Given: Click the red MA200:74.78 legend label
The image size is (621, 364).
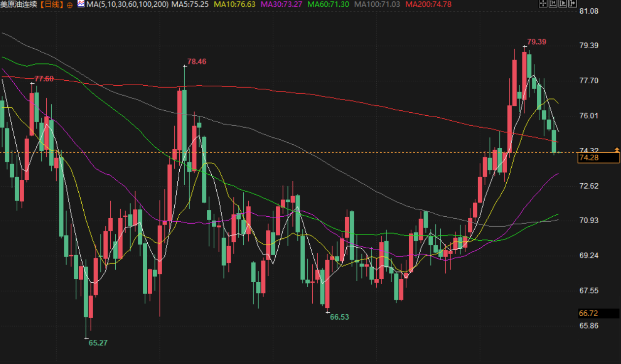Looking at the screenshot, I should coord(428,4).
